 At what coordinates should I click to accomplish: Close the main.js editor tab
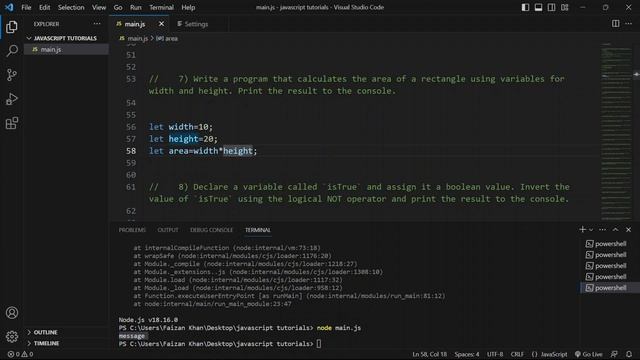pos(161,24)
